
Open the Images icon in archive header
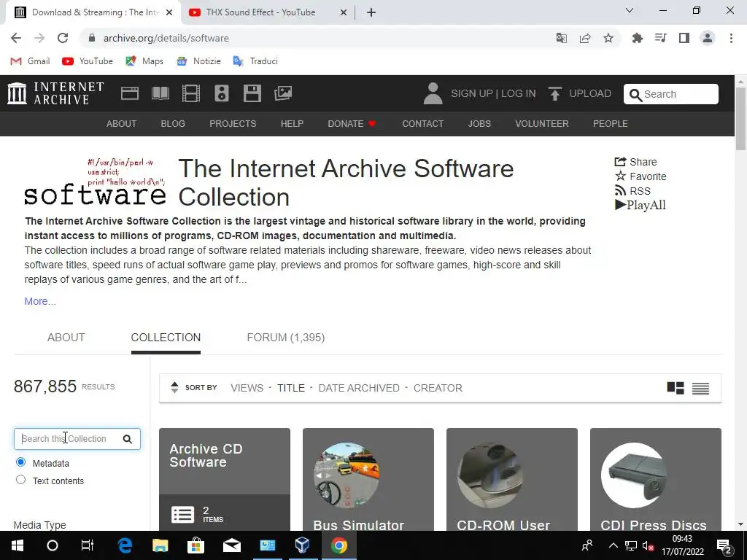tap(283, 93)
